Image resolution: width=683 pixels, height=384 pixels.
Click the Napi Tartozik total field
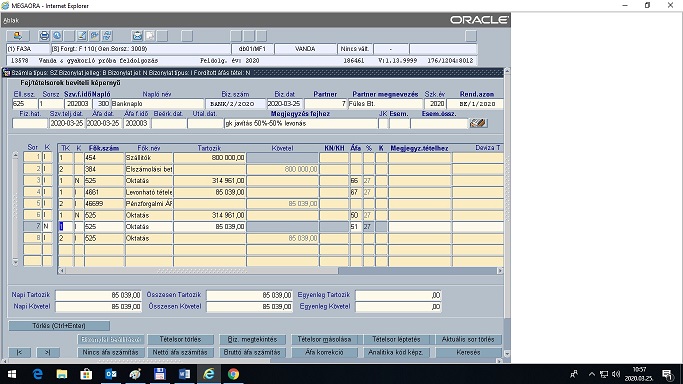click(98, 295)
